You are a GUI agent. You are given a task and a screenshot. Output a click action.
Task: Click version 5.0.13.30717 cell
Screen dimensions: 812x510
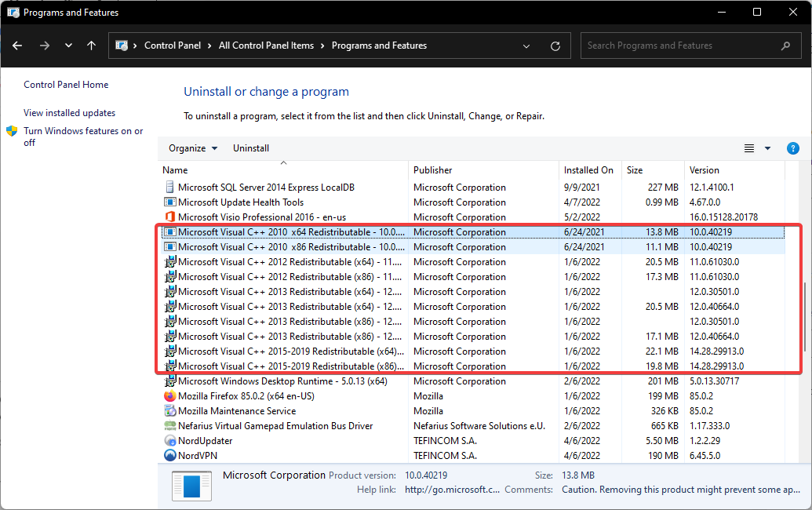pos(714,381)
